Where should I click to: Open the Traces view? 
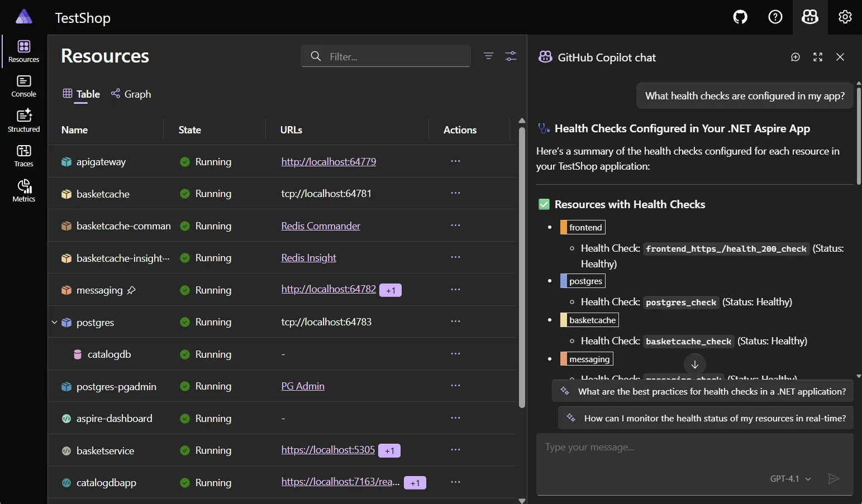click(x=23, y=155)
